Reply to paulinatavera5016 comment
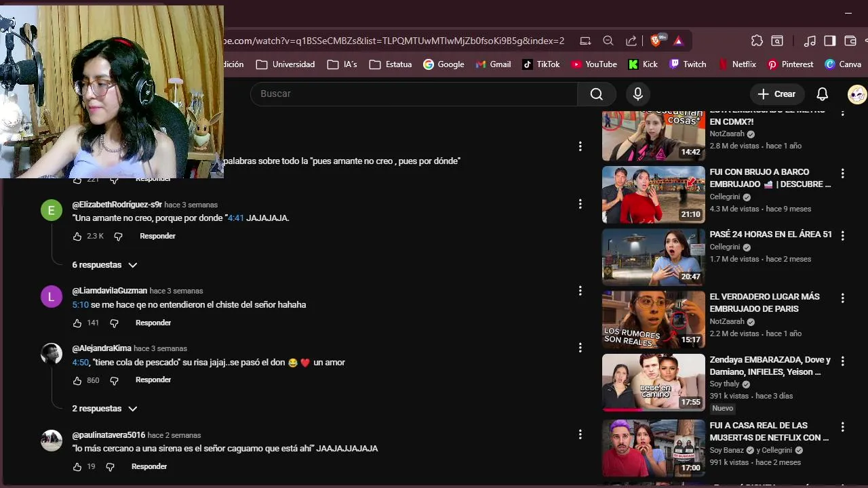Image resolution: width=868 pixels, height=488 pixels. 149,466
